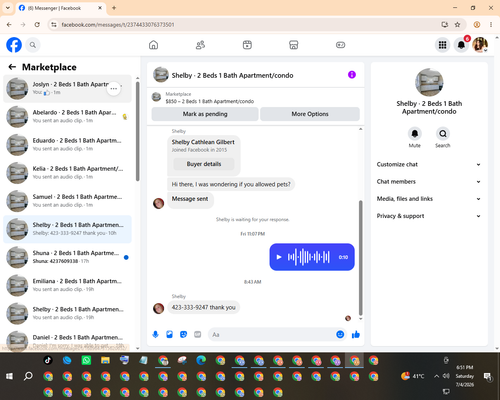Close the Messenger browser tab
The width and height of the screenshot is (500, 400).
click(100, 8)
